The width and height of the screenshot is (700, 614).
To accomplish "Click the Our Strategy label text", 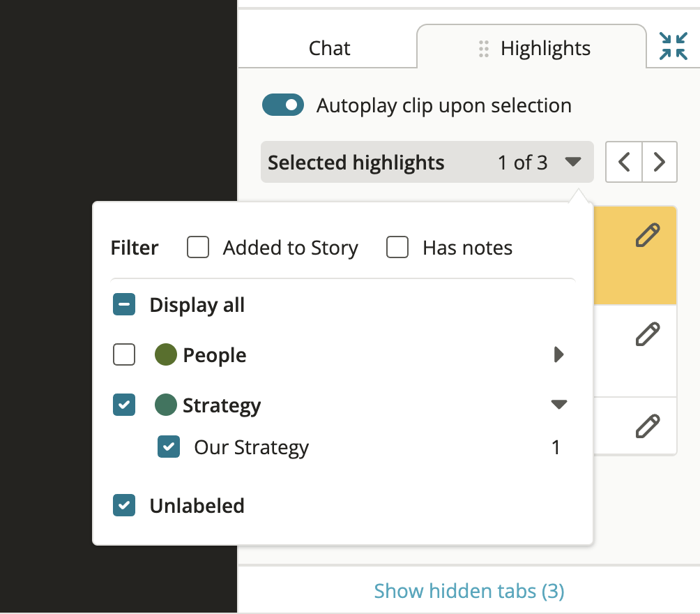I will click(251, 447).
